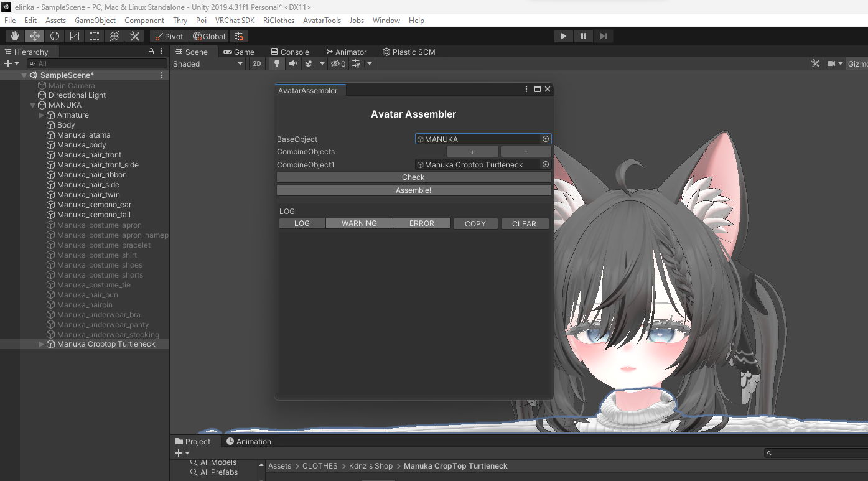The image size is (868, 481).
Task: Open SampleScene options kebab menu
Action: coord(162,75)
